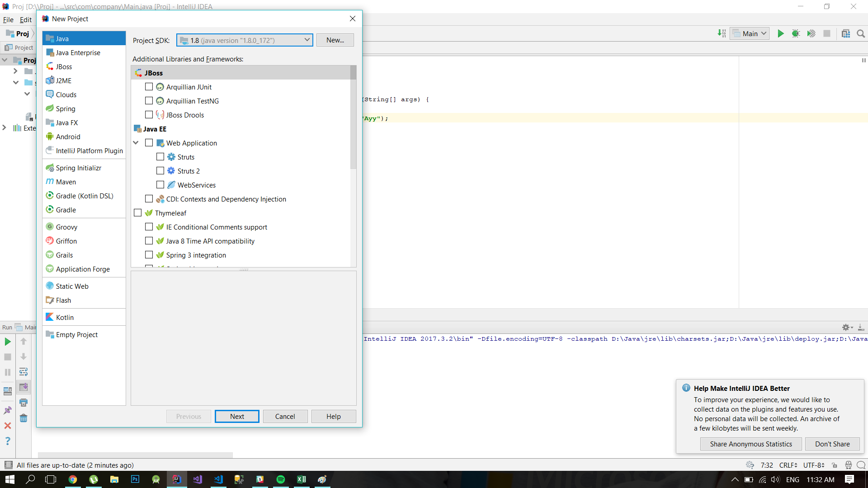Screen dimensions: 868x488
Task: Click the Up stack trace arrow icon
Action: coord(24,342)
